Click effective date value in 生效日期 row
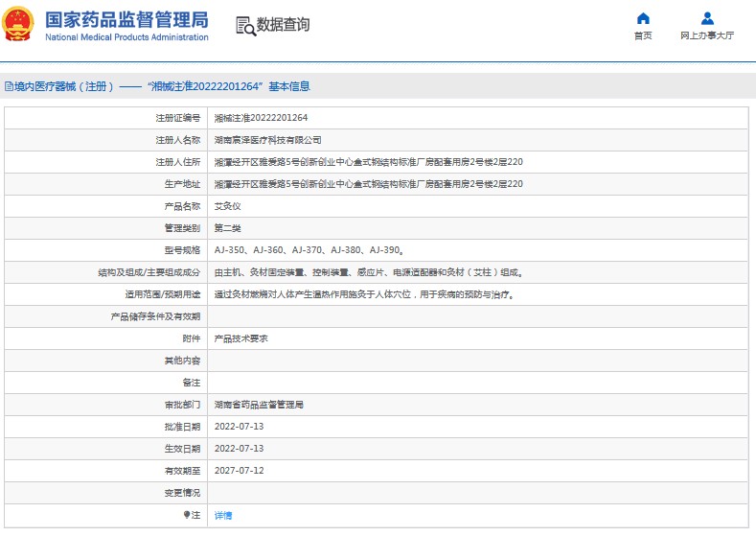756x536 pixels. point(239,449)
